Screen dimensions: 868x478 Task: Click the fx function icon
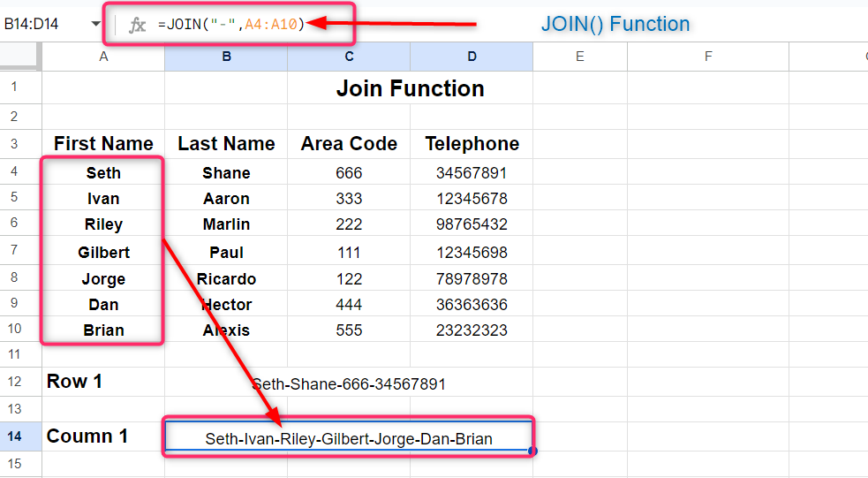(137, 25)
